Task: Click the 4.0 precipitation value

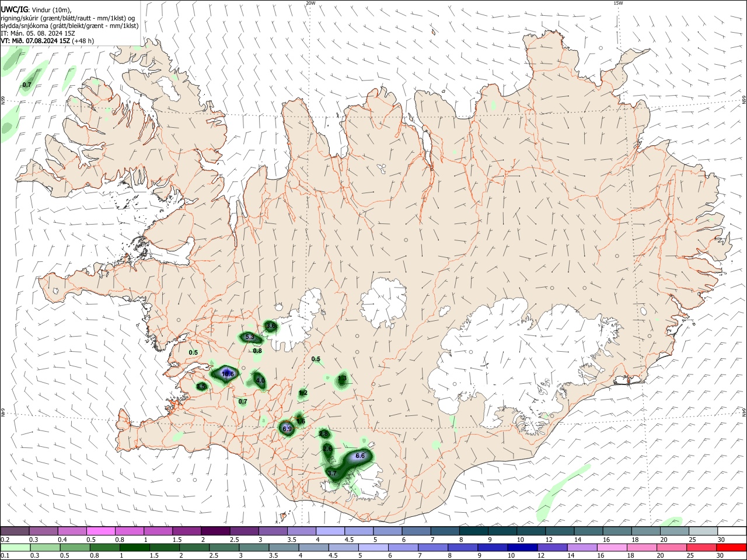Action: click(x=260, y=380)
